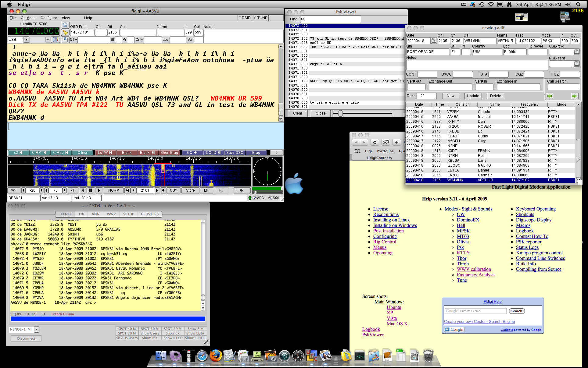Screen dimensions: 588x368
Task: Open the Digiscope Display help link
Action: [534, 220]
